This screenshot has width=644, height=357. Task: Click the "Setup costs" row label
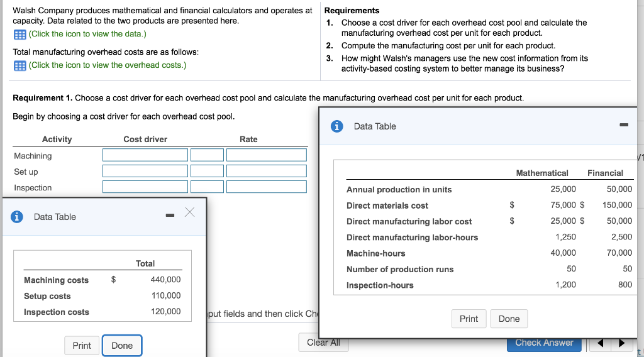click(x=47, y=296)
